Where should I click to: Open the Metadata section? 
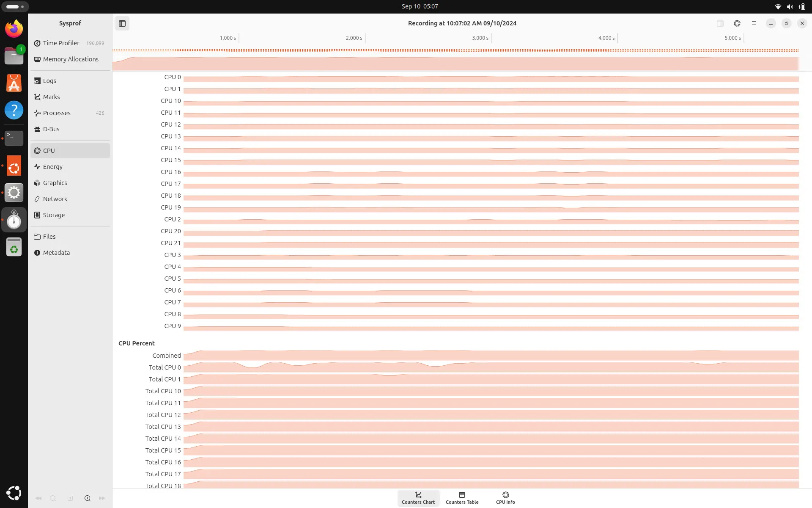click(x=70, y=253)
